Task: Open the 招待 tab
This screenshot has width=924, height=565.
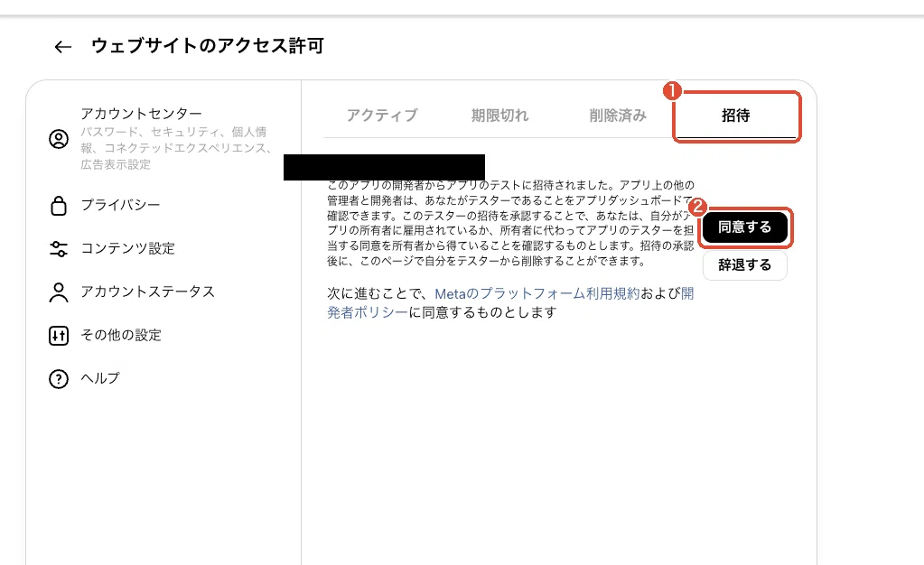Action: click(x=736, y=116)
